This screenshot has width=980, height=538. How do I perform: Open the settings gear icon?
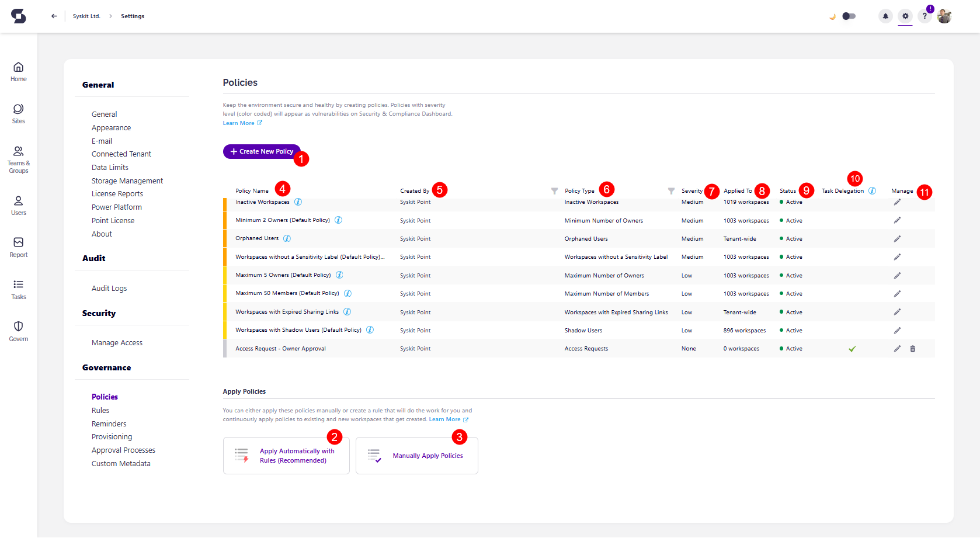(905, 16)
